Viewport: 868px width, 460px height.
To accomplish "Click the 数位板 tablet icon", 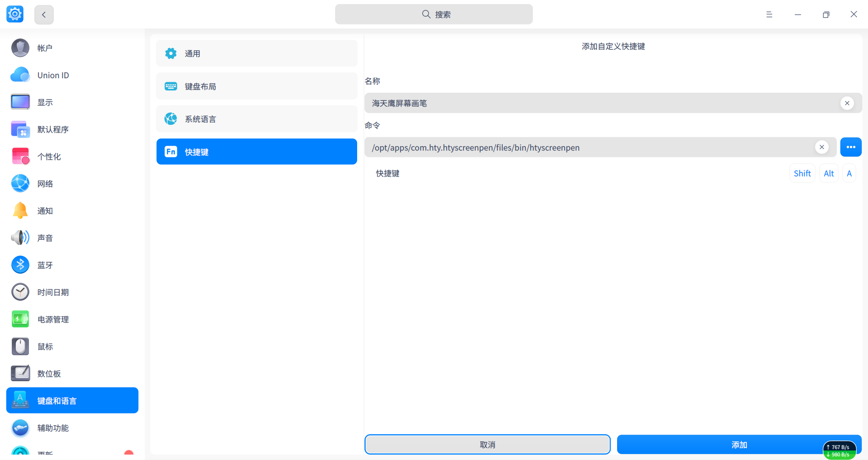I will (x=20, y=374).
